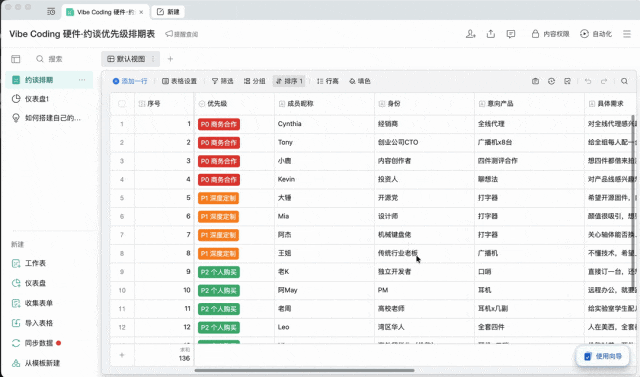The image size is (640, 377).
Task: Open 如何搭建自己的... in the sidebar
Action: tap(49, 118)
